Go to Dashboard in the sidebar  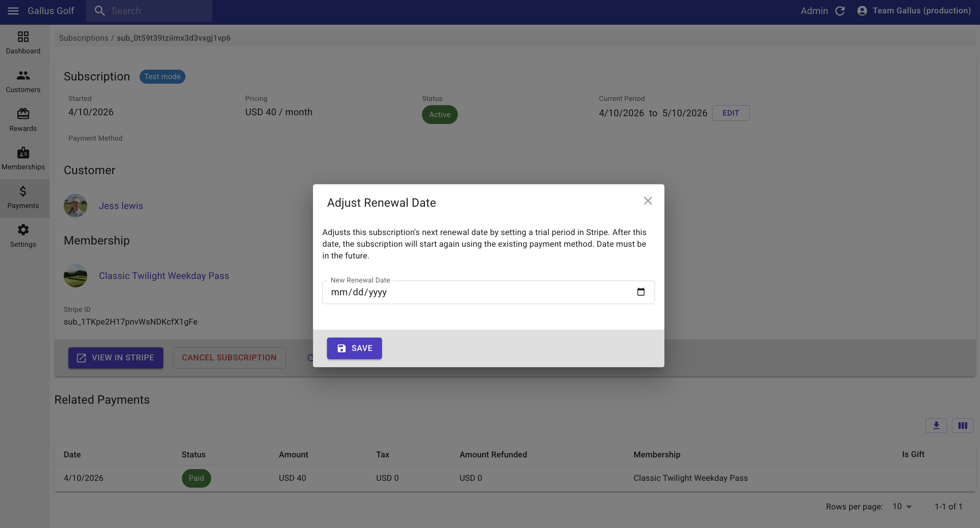pos(23,43)
